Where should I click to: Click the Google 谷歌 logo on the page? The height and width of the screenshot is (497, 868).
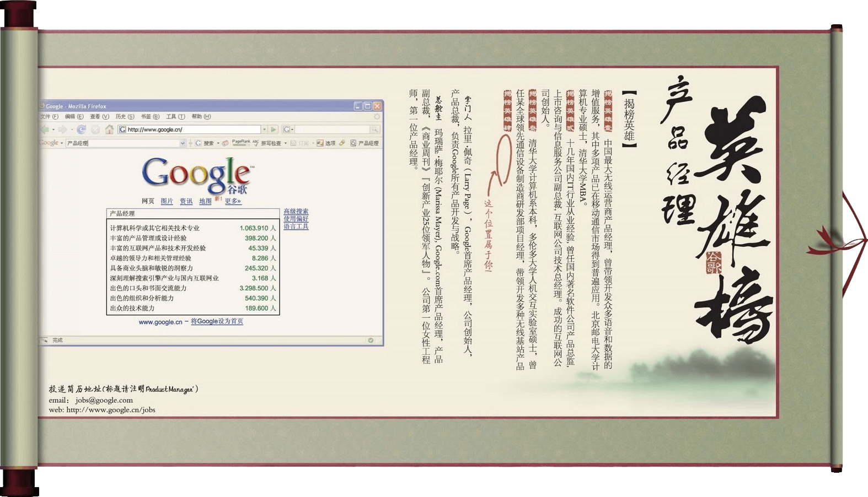click(x=197, y=176)
